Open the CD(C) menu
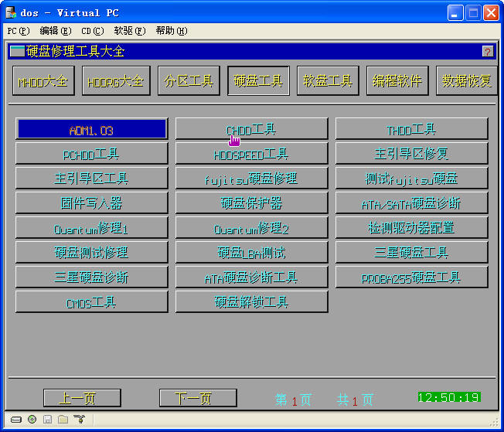This screenshot has width=504, height=432. click(93, 31)
